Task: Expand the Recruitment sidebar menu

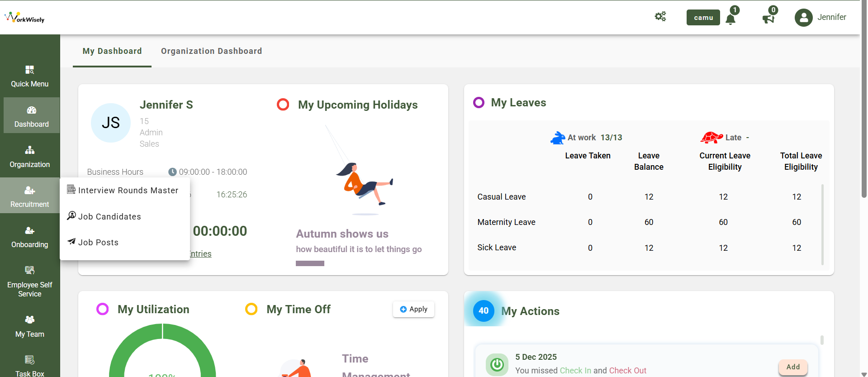Action: click(x=30, y=196)
